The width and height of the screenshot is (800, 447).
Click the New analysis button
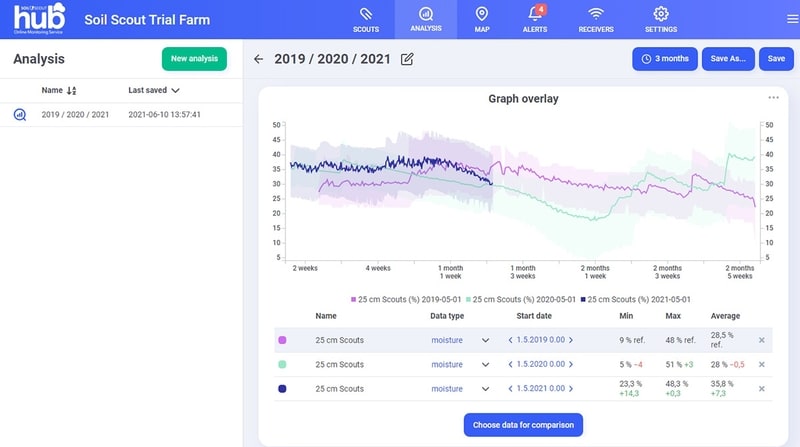pyautogui.click(x=194, y=59)
